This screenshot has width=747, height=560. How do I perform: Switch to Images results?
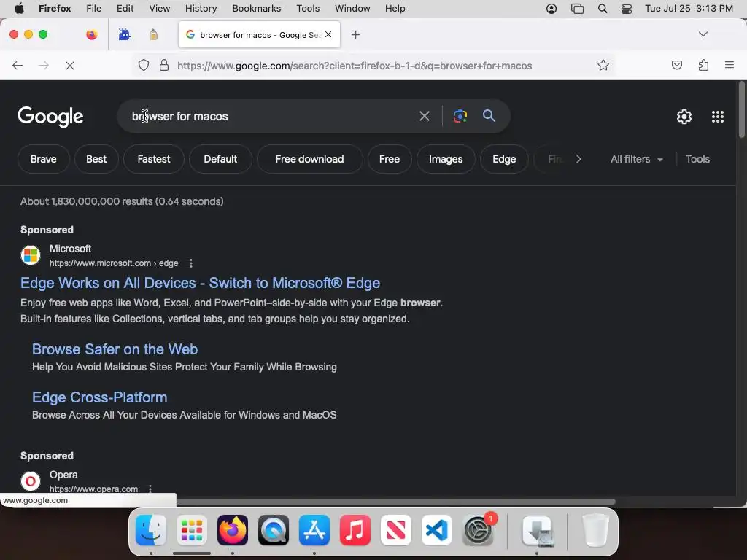446,159
